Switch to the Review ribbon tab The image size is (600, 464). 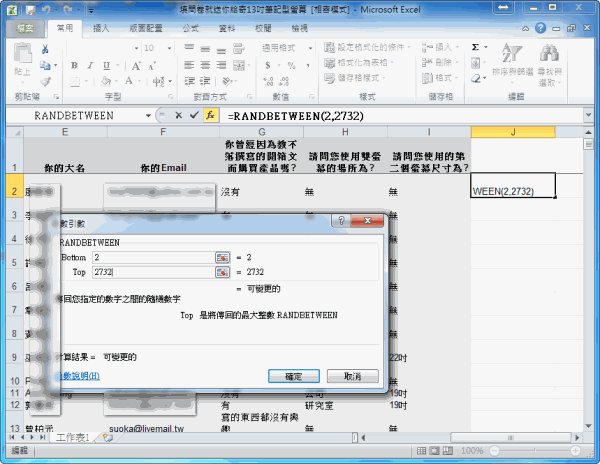263,28
